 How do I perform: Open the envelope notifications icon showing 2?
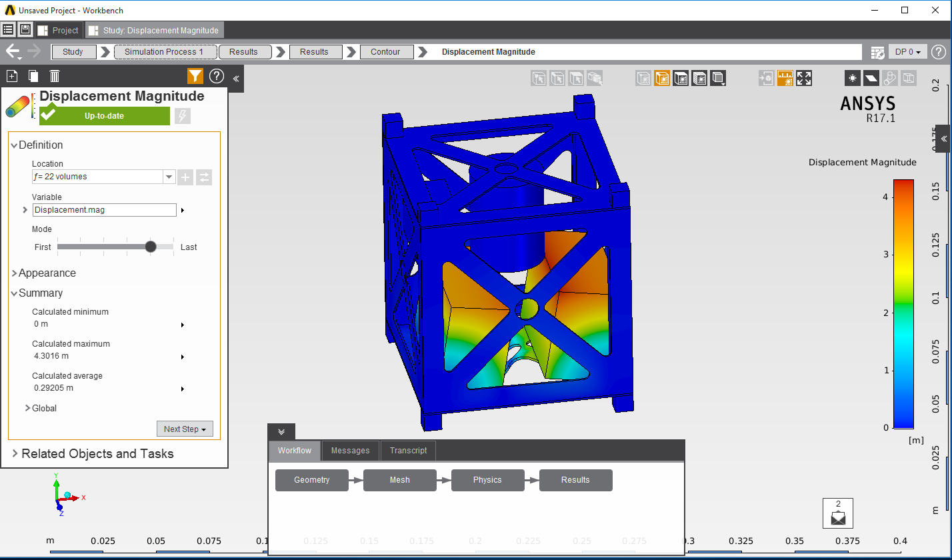tap(838, 513)
